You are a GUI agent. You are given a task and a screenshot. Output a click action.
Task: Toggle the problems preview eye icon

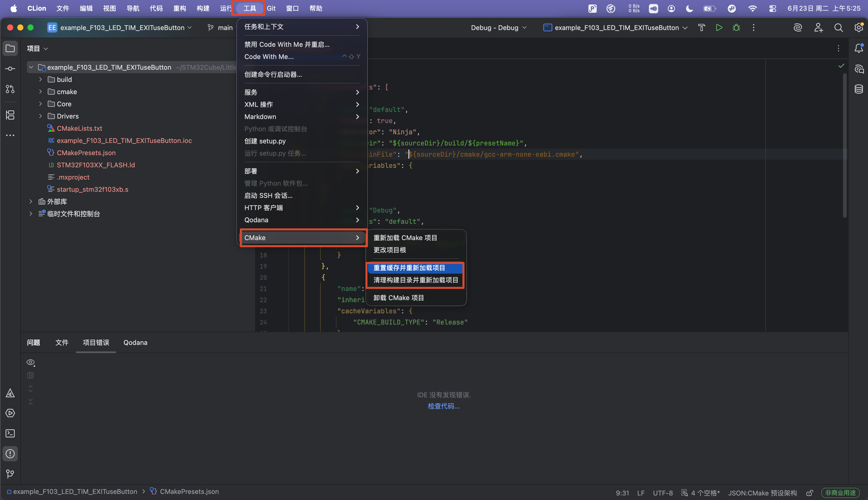point(30,362)
